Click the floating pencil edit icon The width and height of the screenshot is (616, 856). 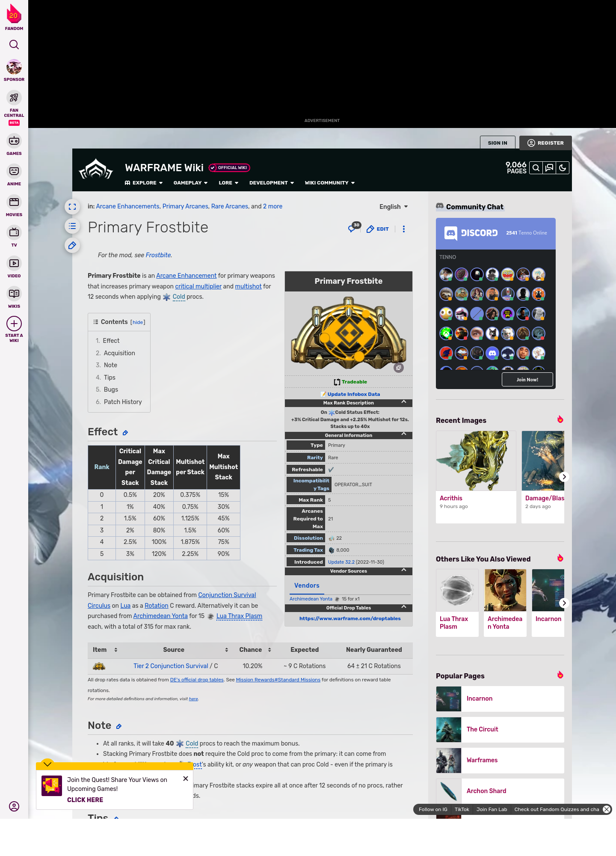72,245
